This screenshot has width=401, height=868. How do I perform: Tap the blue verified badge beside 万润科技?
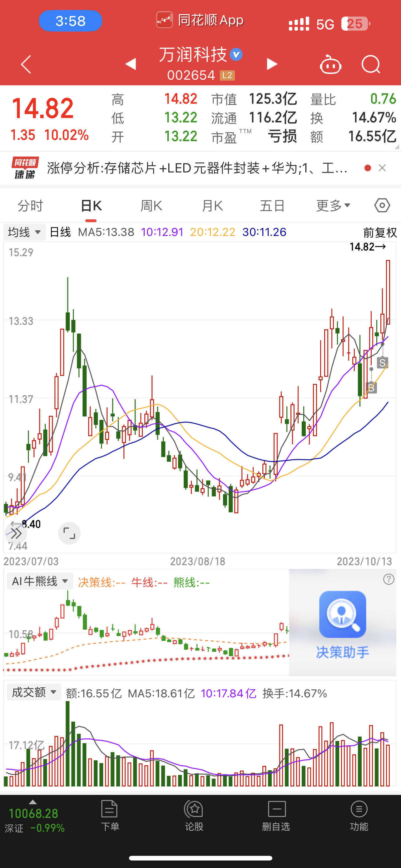(236, 54)
